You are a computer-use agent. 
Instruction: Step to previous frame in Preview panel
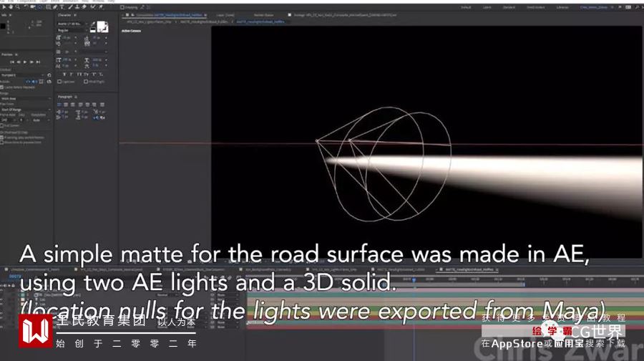(19, 62)
